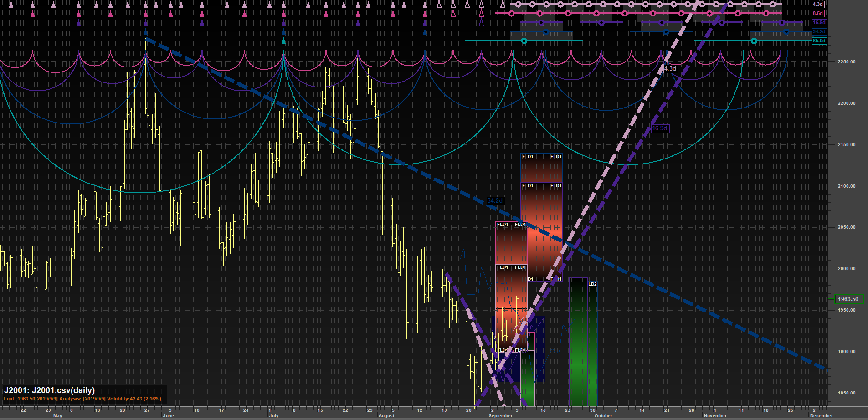The width and height of the screenshot is (868, 420).
Task: Click the 16.9d tag on the purple trendline
Action: coord(660,128)
